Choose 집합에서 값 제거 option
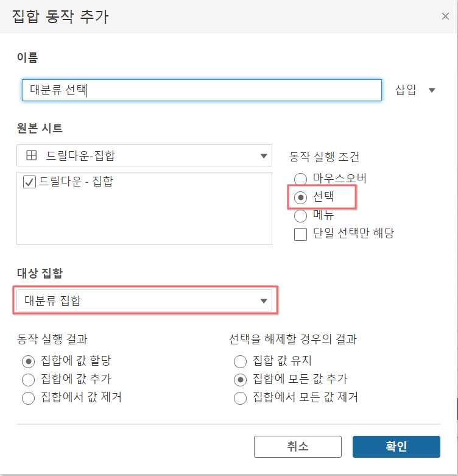The height and width of the screenshot is (476, 458). [28, 398]
